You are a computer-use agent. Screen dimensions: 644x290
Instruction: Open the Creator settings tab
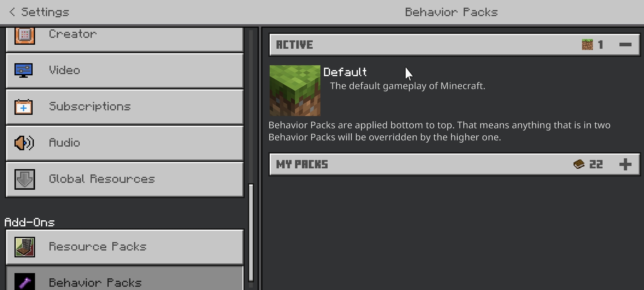[x=124, y=39]
